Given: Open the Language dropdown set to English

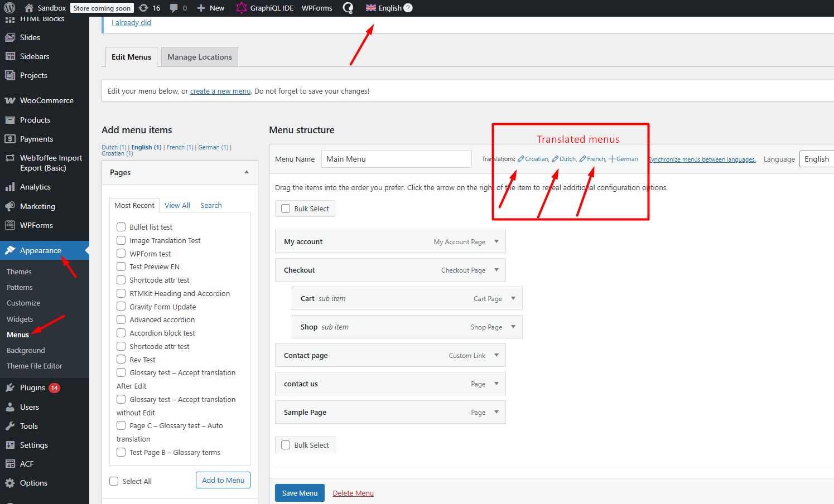Looking at the screenshot, I should (x=817, y=159).
